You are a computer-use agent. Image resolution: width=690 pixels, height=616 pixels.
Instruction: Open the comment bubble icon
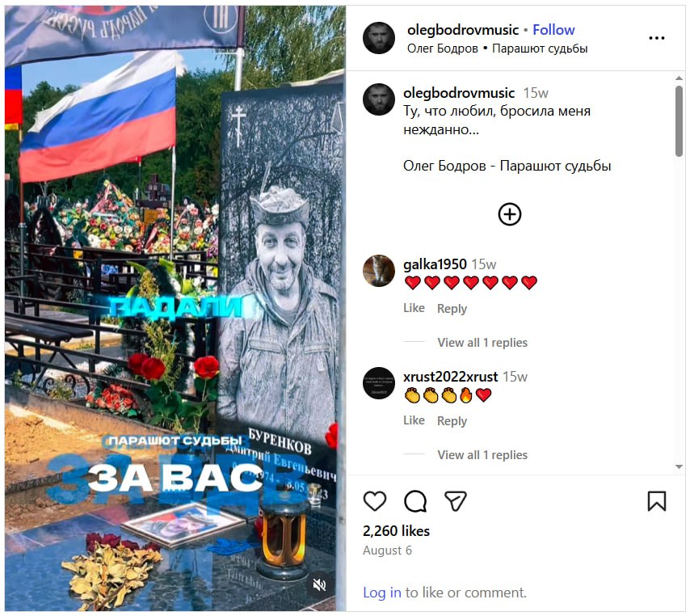pyautogui.click(x=415, y=501)
